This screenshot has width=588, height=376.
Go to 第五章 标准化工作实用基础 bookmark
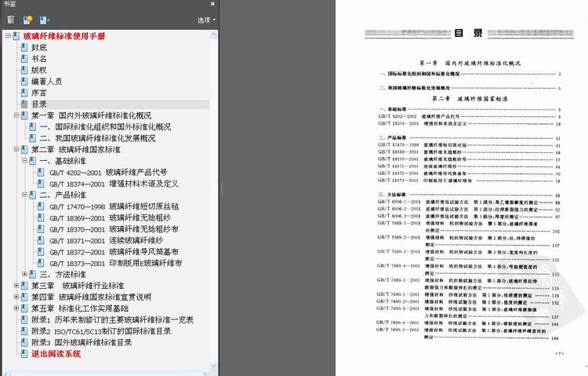click(80, 308)
